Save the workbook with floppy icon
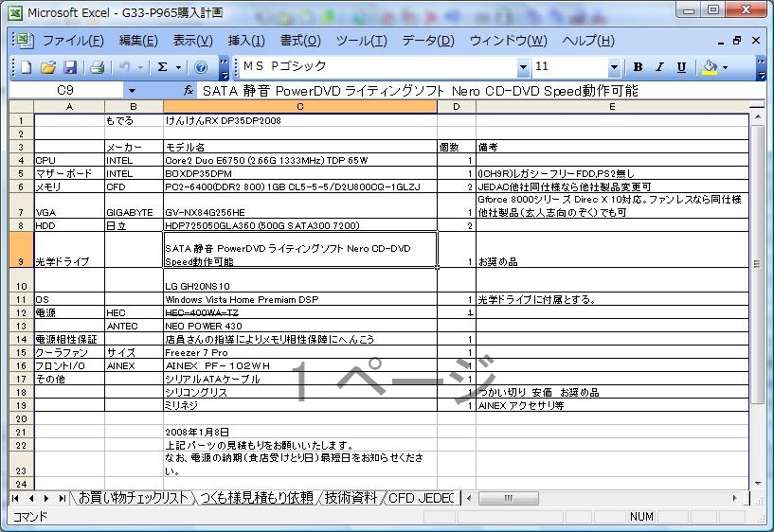The image size is (774, 532). point(70,67)
